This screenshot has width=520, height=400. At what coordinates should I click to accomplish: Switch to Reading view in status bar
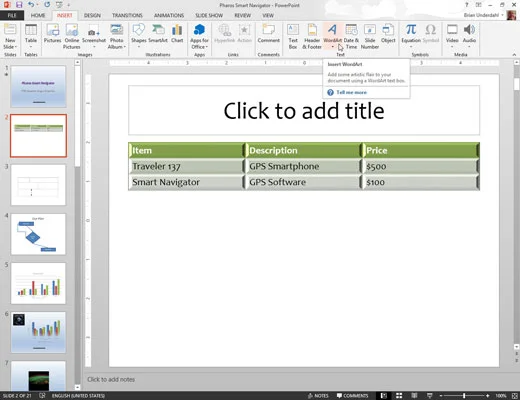[414, 396]
